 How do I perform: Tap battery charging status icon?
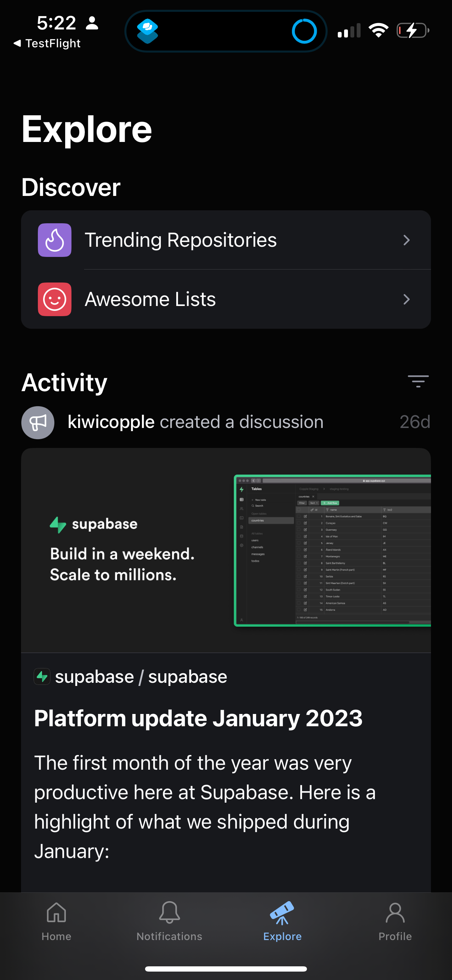[x=413, y=30]
